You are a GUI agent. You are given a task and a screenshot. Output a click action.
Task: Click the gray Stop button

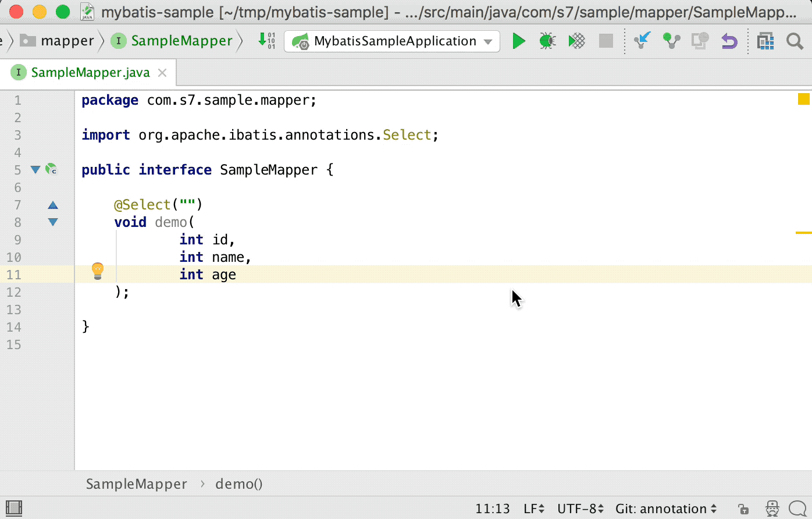[606, 41]
